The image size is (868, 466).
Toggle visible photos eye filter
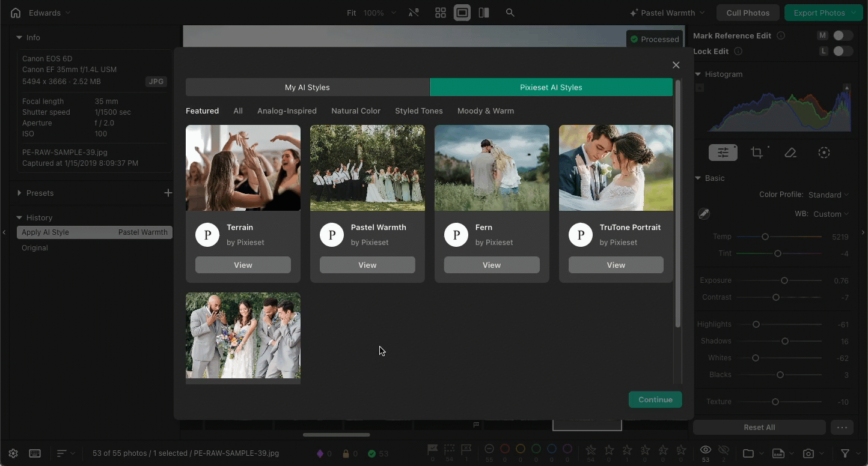point(706,450)
